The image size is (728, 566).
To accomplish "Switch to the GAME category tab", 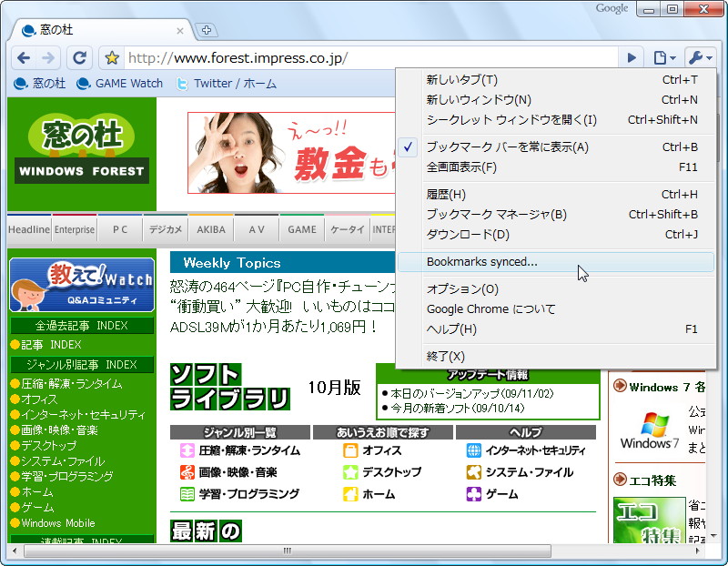I will click(x=302, y=230).
